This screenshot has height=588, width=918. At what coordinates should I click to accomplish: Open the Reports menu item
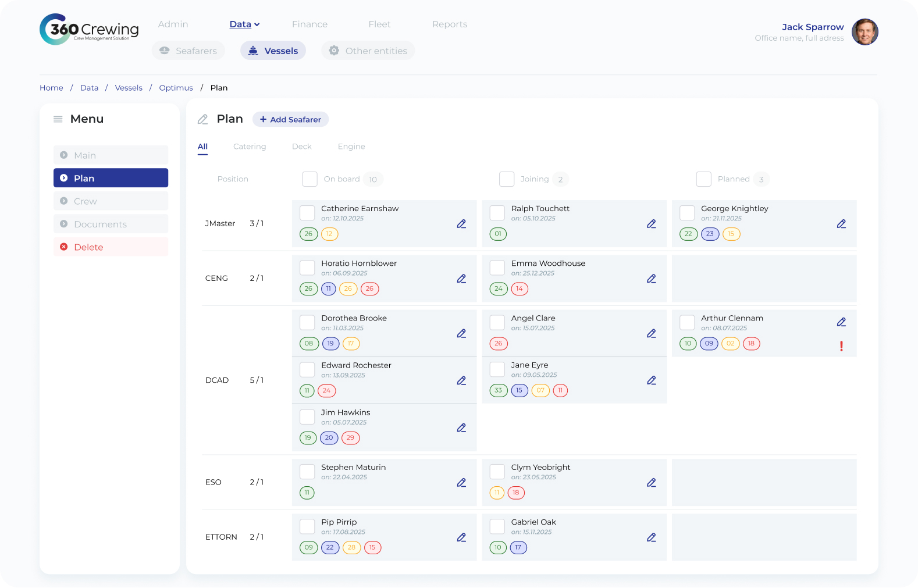(x=450, y=24)
